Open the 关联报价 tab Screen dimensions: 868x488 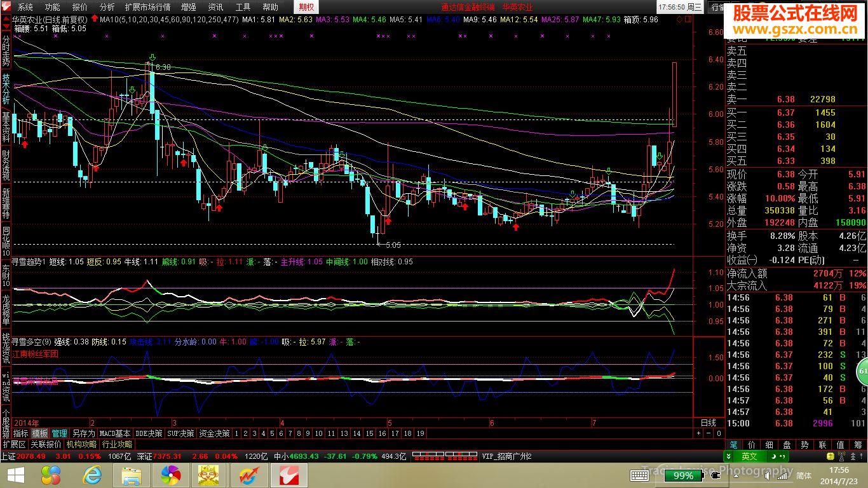pos(46,445)
